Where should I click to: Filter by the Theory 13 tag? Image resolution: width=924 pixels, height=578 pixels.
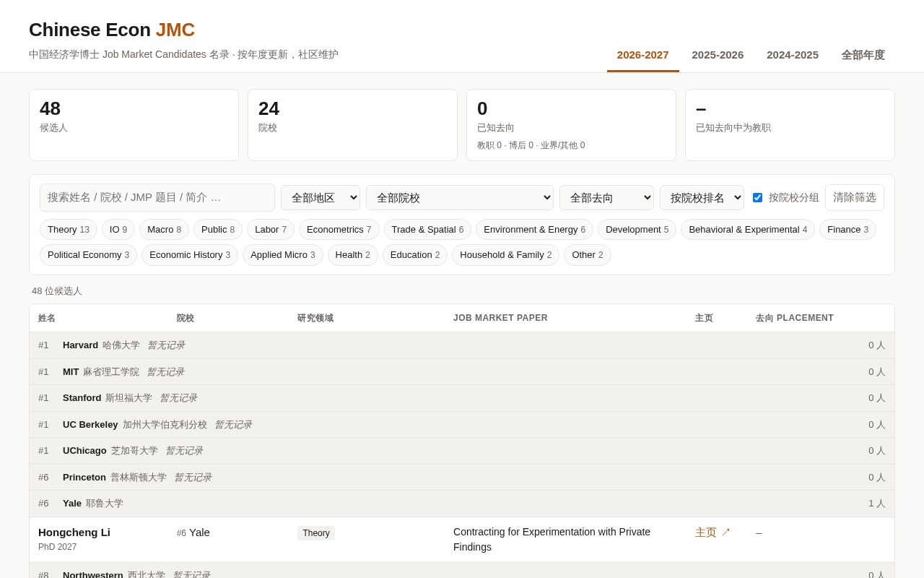click(69, 230)
